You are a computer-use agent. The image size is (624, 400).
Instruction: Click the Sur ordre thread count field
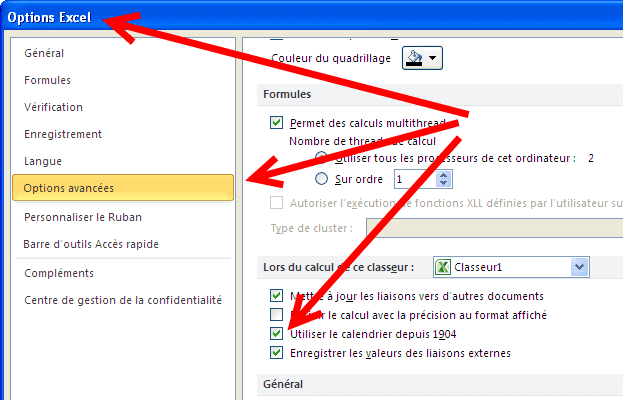(x=415, y=179)
